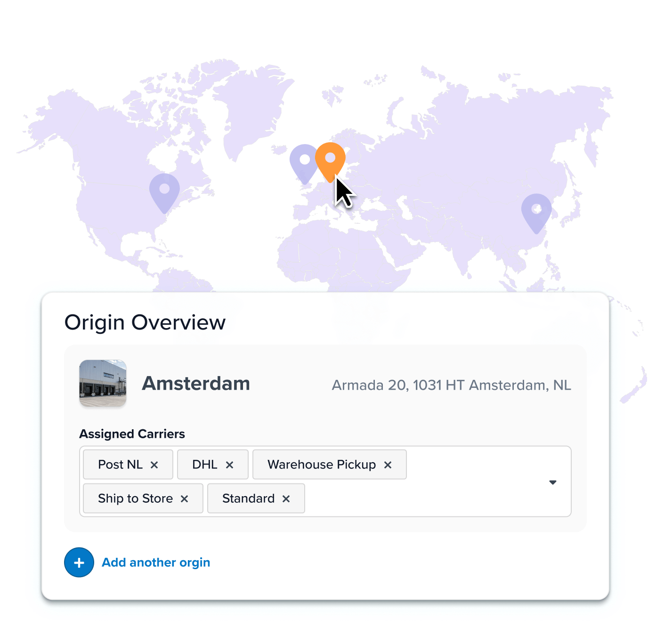
Task: Click the Add another orgin link
Action: click(155, 562)
